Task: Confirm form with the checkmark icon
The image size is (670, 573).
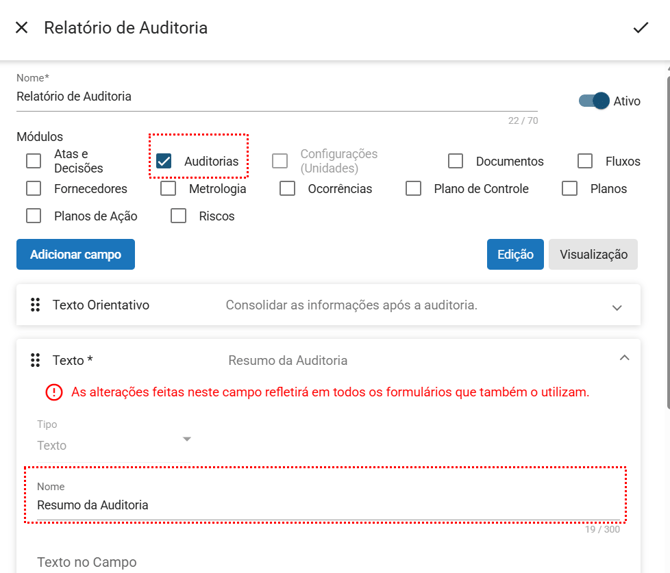Action: pos(641,28)
